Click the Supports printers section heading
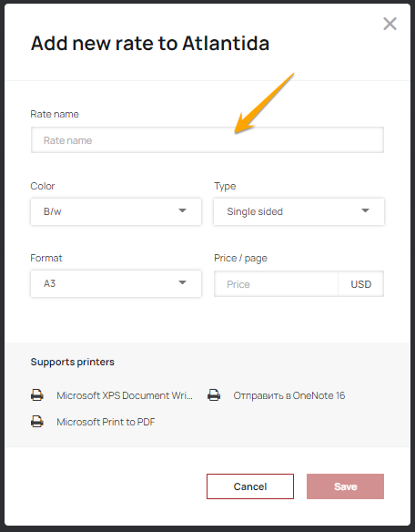 (73, 362)
